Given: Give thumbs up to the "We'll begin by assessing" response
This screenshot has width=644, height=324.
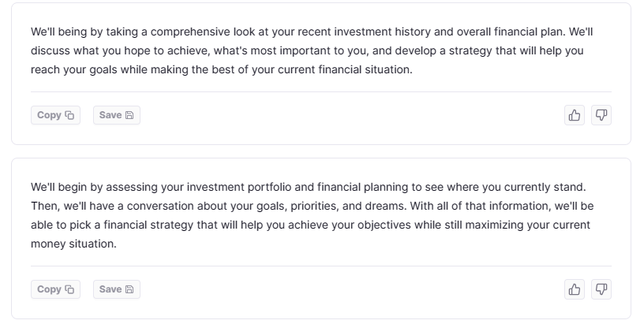Looking at the screenshot, I should tap(575, 289).
